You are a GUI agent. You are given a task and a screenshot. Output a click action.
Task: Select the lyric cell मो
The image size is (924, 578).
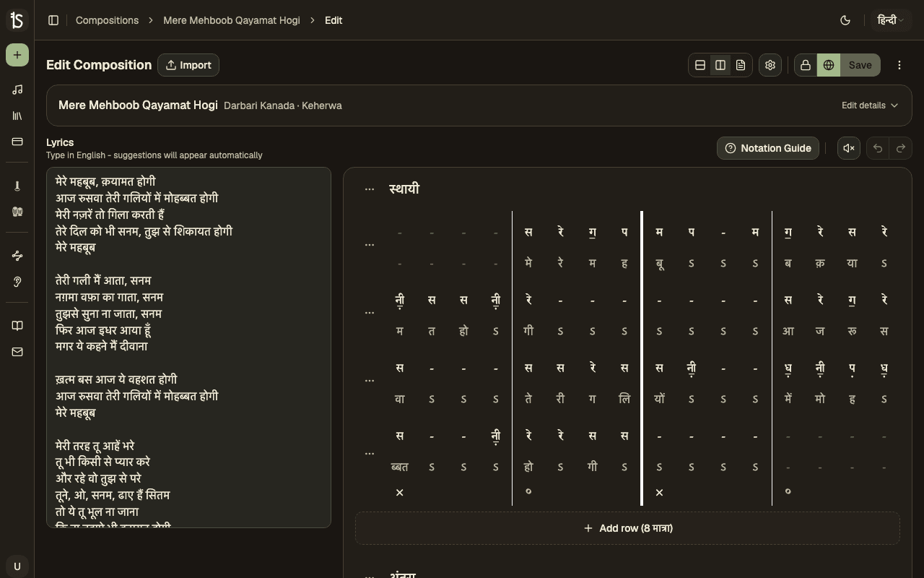click(820, 400)
